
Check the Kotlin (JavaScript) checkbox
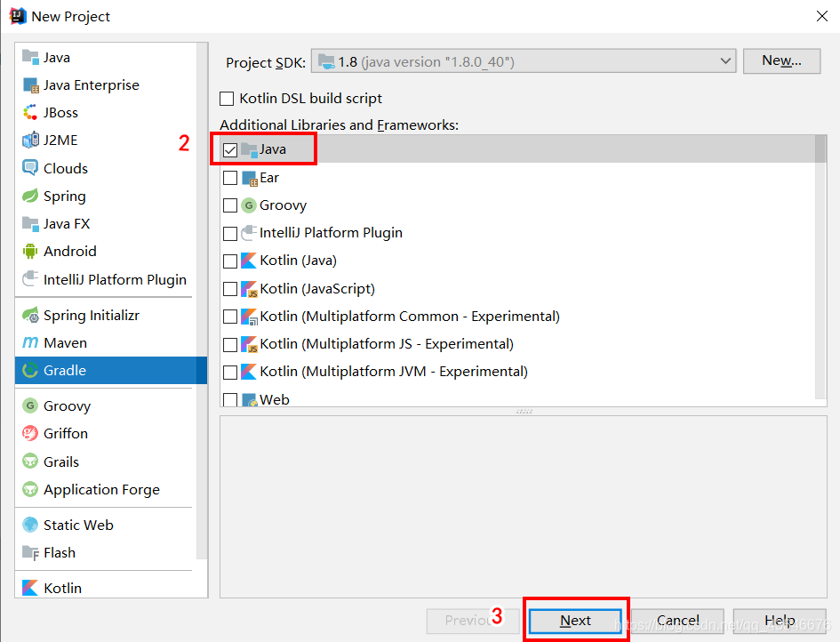(x=230, y=289)
